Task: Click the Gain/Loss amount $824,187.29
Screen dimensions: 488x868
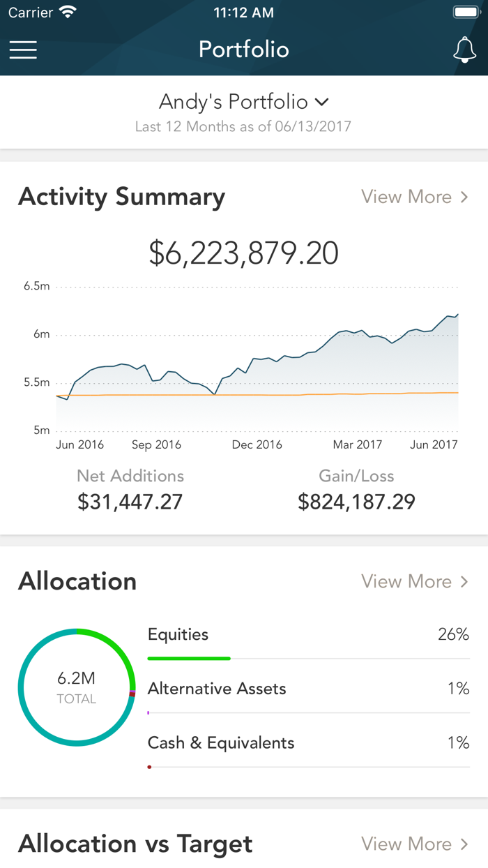Action: click(356, 501)
